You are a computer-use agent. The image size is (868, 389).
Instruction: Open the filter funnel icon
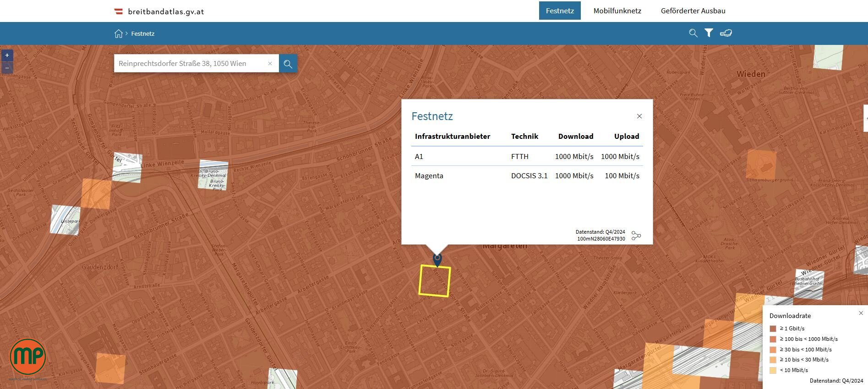709,33
